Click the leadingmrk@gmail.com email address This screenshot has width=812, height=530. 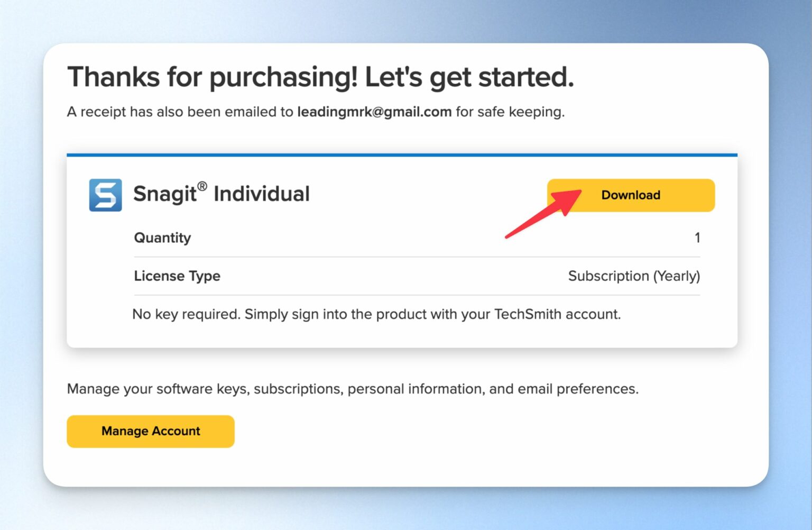(374, 112)
